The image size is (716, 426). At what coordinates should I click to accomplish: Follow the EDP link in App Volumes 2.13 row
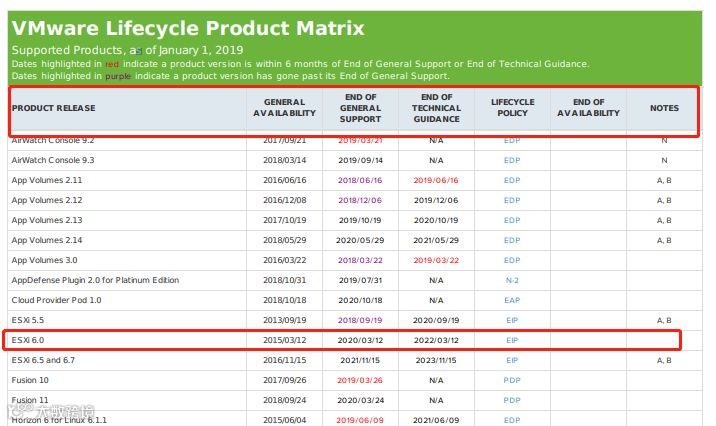pyautogui.click(x=512, y=220)
